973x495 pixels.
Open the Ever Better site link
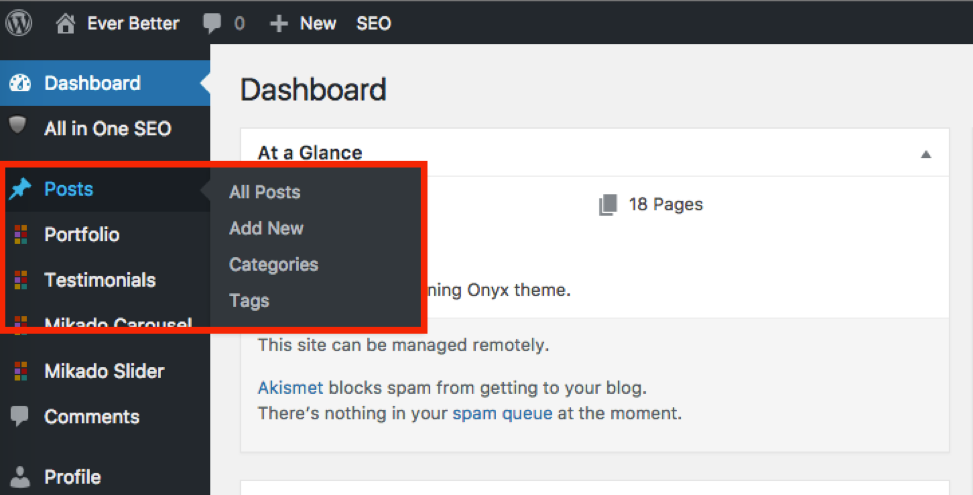click(133, 24)
